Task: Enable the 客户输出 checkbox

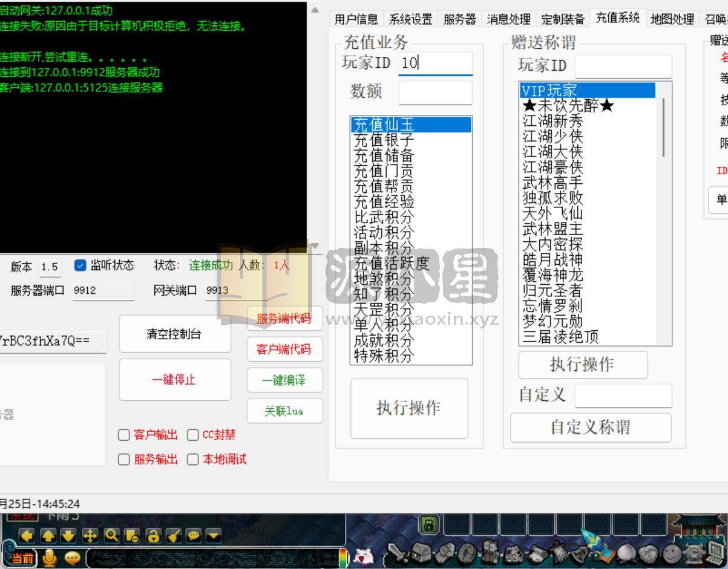Action: 123,435
